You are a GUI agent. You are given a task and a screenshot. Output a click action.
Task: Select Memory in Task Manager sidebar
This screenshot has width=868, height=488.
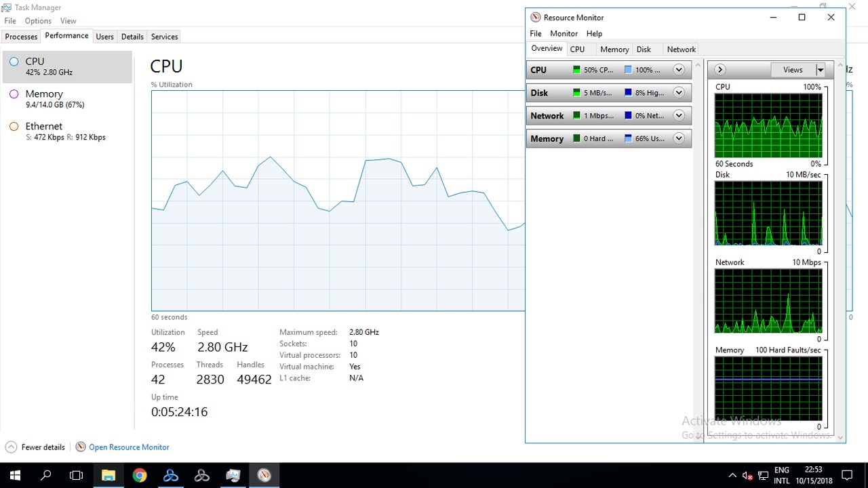point(67,99)
